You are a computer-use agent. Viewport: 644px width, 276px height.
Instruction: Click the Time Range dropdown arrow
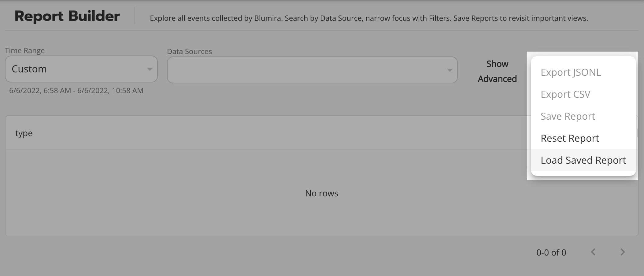pos(150,69)
